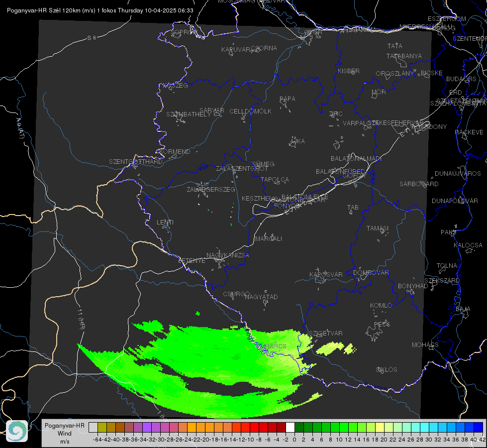Click the CELLDOMOLK city label

click(x=250, y=112)
